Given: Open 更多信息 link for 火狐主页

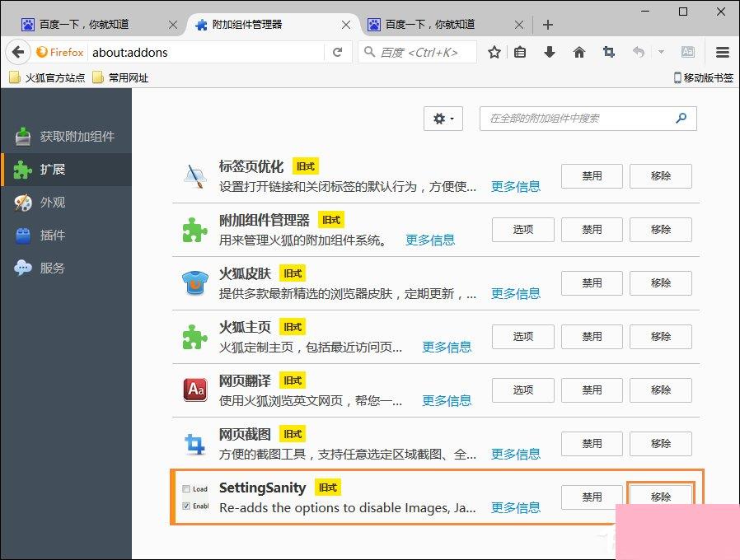Looking at the screenshot, I should tap(447, 348).
